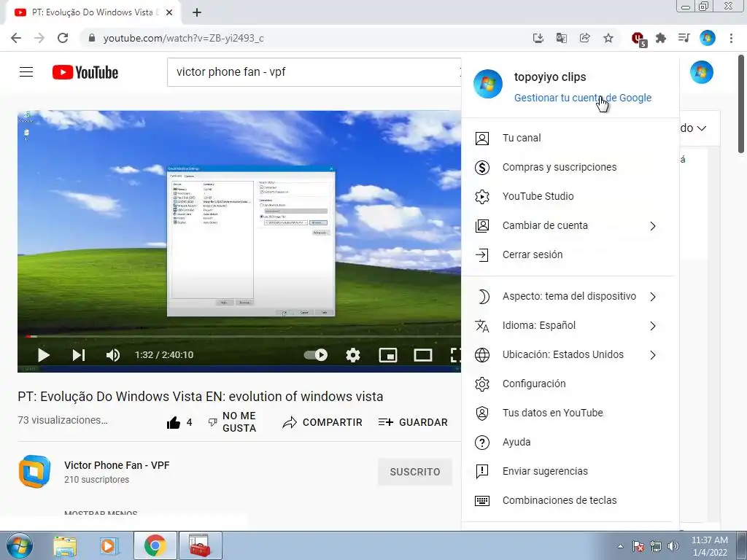
Task: Open a new browser tab
Action: (197, 13)
